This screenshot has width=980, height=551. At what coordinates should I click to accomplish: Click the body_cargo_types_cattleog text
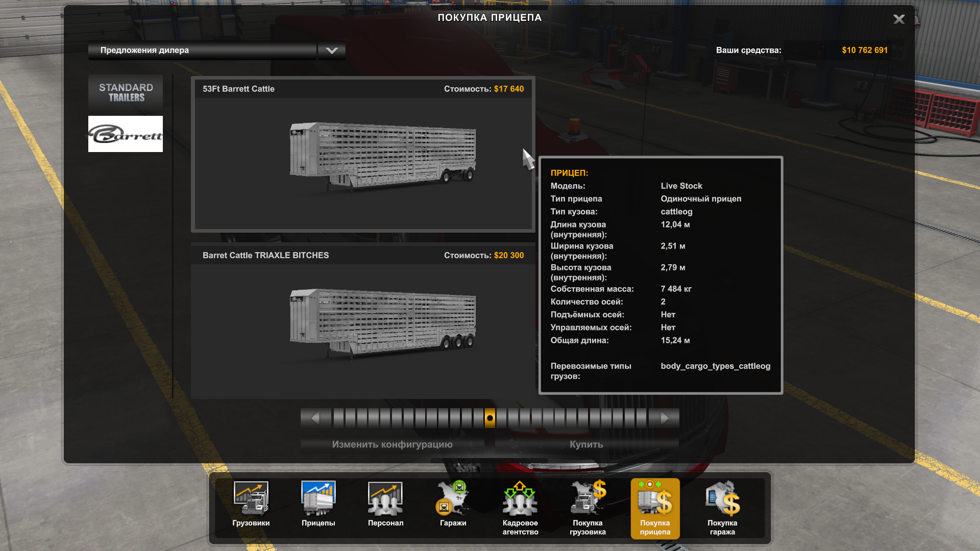point(715,366)
